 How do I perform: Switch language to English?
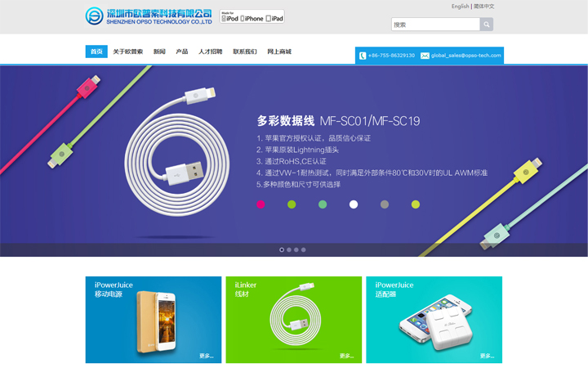460,6
